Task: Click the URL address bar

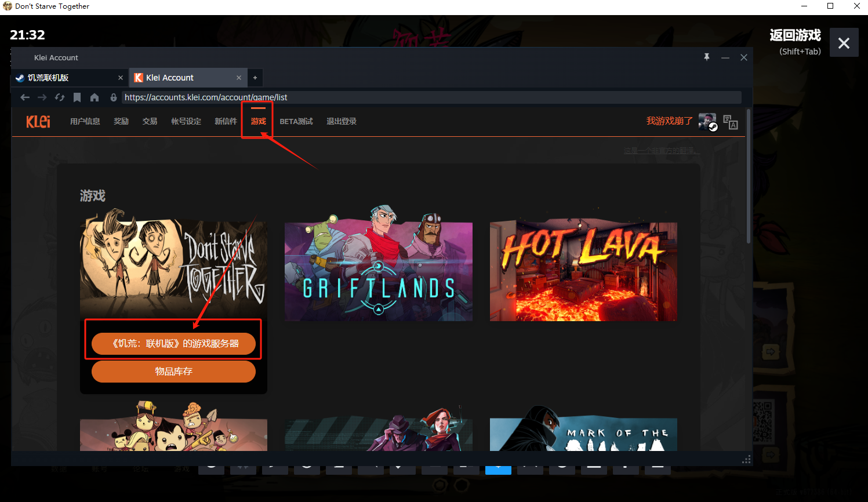Action: click(431, 97)
